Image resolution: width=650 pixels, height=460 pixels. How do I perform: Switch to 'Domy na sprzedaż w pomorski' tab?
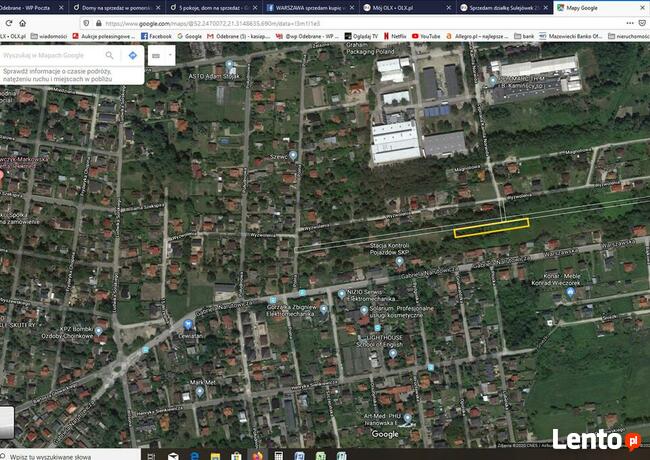[x=116, y=7]
